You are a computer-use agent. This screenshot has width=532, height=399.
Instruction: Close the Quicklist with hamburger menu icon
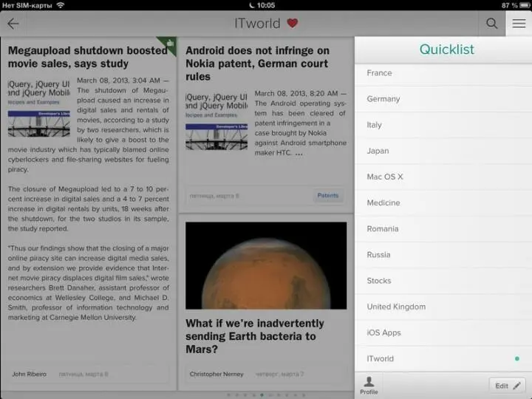(x=519, y=24)
